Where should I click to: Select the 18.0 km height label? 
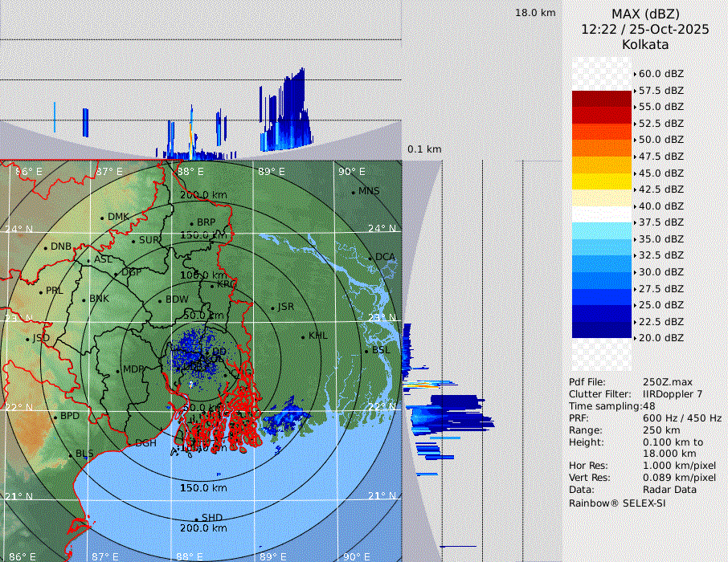[535, 13]
